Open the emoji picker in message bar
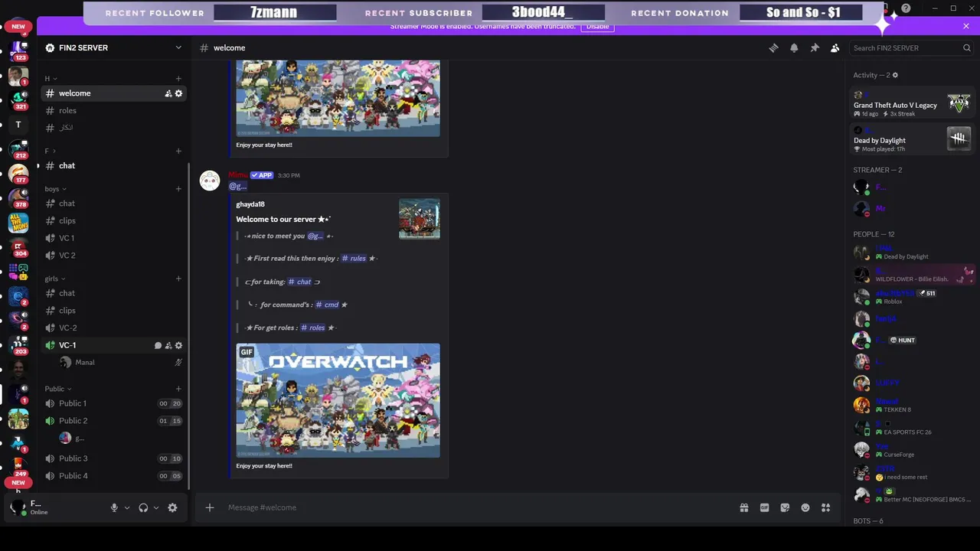 point(805,507)
